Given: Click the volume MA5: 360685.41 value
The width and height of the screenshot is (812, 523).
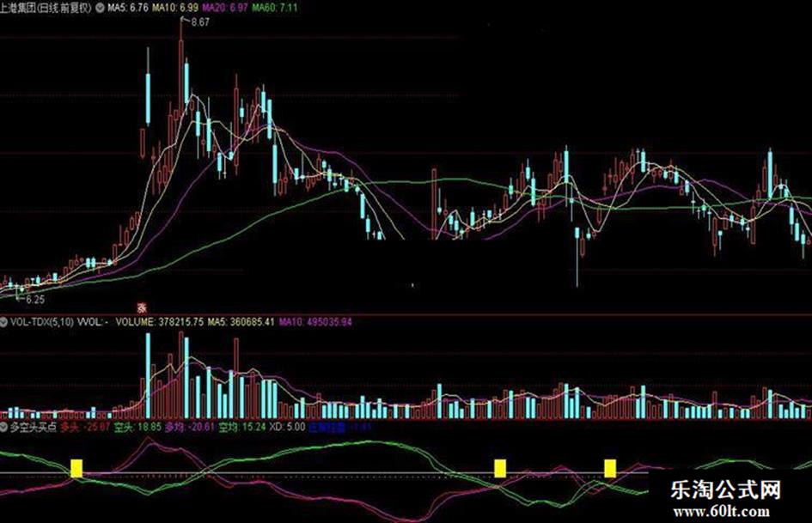Looking at the screenshot, I should pos(241,322).
